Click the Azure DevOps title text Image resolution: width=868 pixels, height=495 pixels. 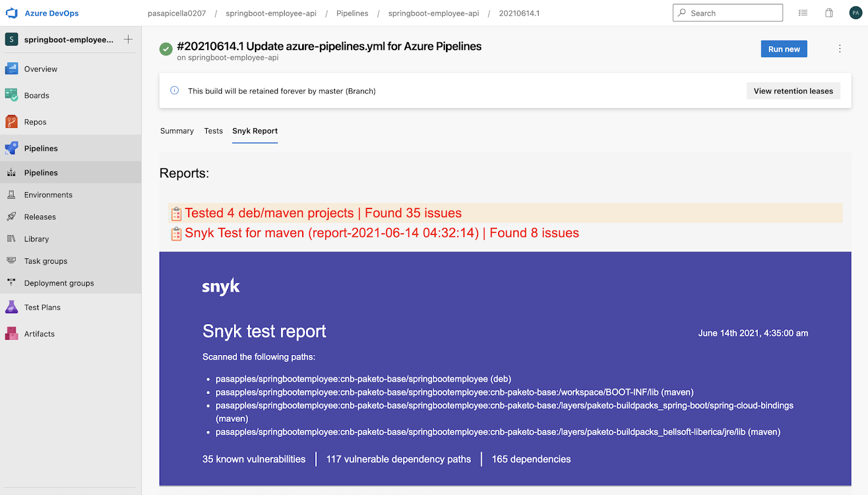(52, 13)
